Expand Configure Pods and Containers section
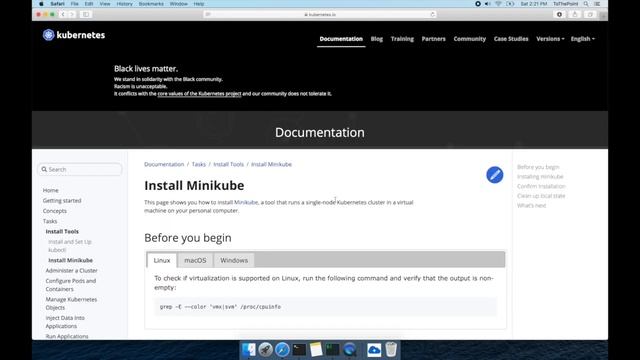The width and height of the screenshot is (640, 360). click(71, 285)
